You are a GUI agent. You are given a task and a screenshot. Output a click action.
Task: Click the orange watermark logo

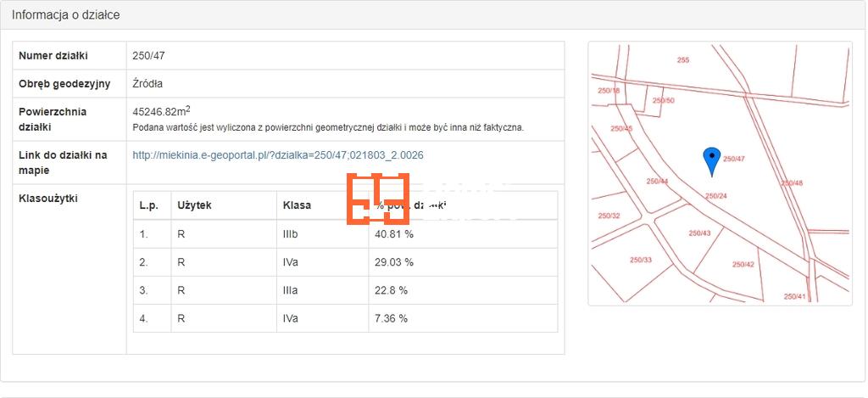point(378,199)
